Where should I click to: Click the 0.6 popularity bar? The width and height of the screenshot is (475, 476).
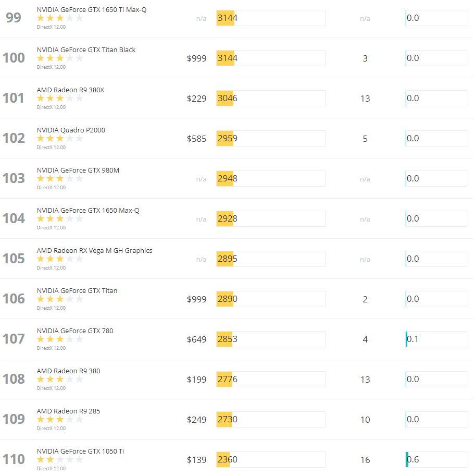(x=436, y=460)
